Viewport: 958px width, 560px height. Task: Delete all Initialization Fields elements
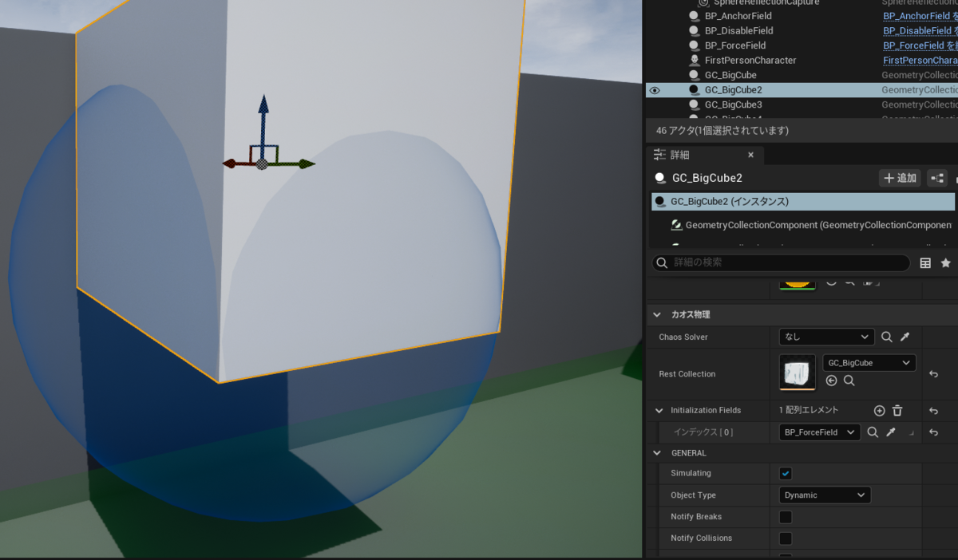897,411
